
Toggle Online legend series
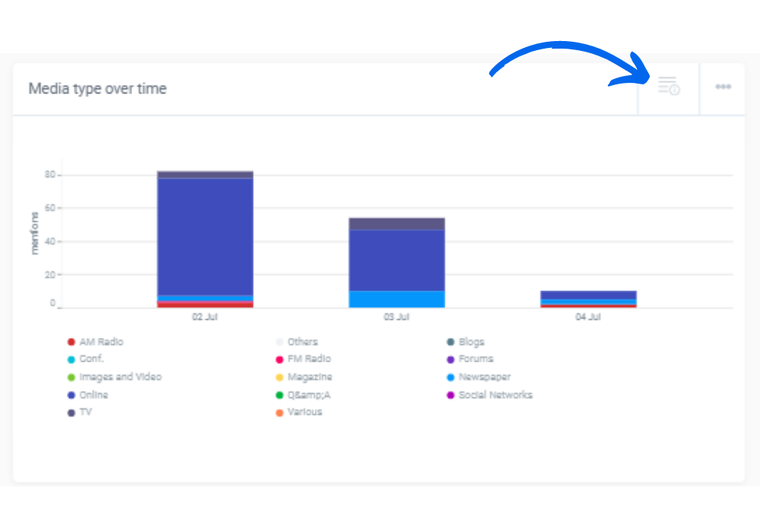tap(87, 395)
